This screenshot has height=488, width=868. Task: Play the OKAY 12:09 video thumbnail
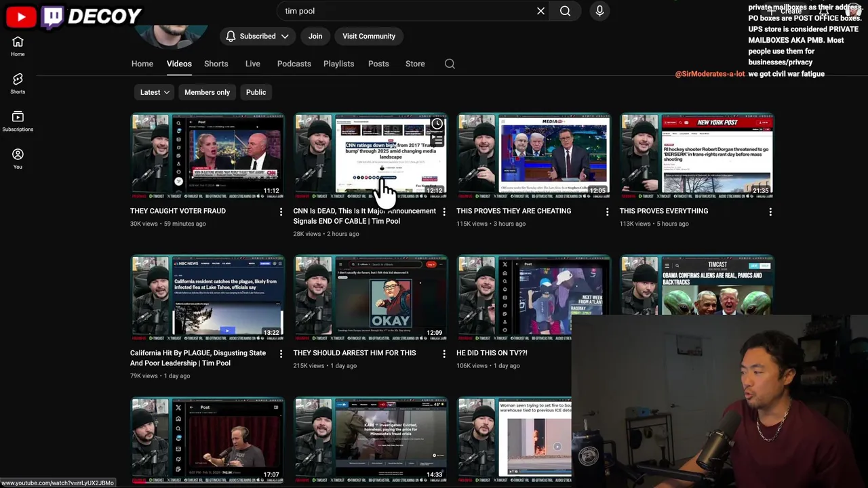coord(371,298)
